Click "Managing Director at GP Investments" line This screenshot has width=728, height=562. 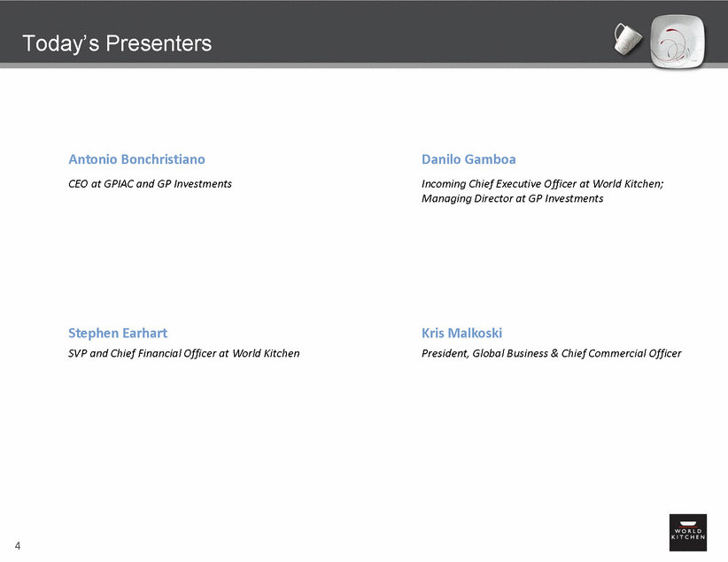coord(512,199)
